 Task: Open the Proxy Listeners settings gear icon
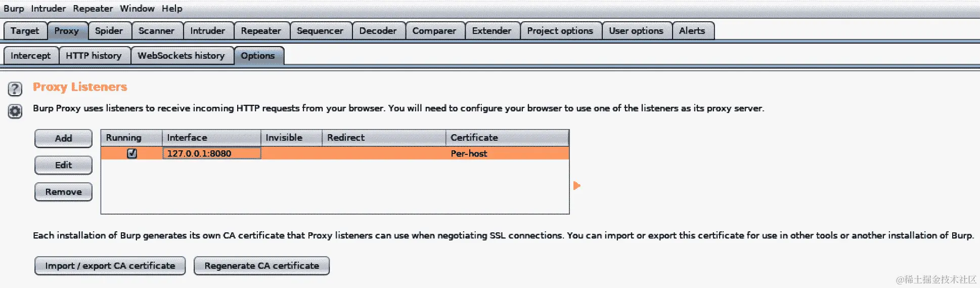click(15, 111)
